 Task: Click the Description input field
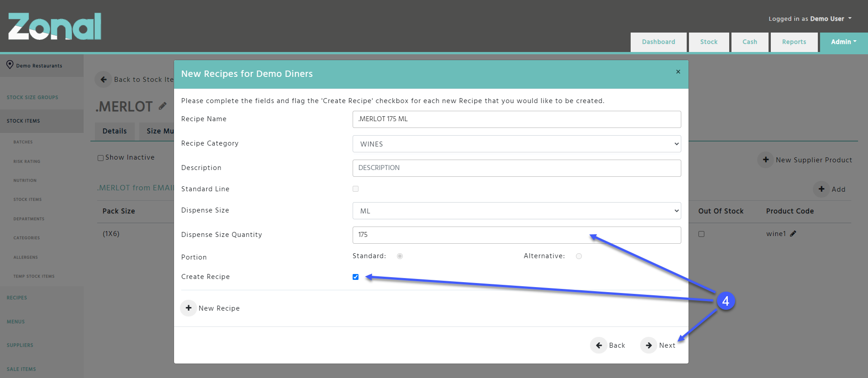click(517, 168)
